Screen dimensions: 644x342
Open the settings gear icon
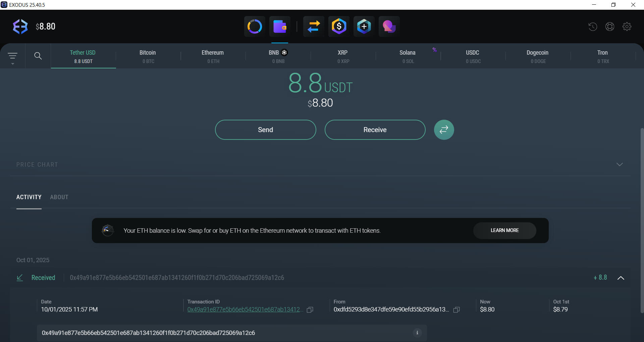click(627, 26)
